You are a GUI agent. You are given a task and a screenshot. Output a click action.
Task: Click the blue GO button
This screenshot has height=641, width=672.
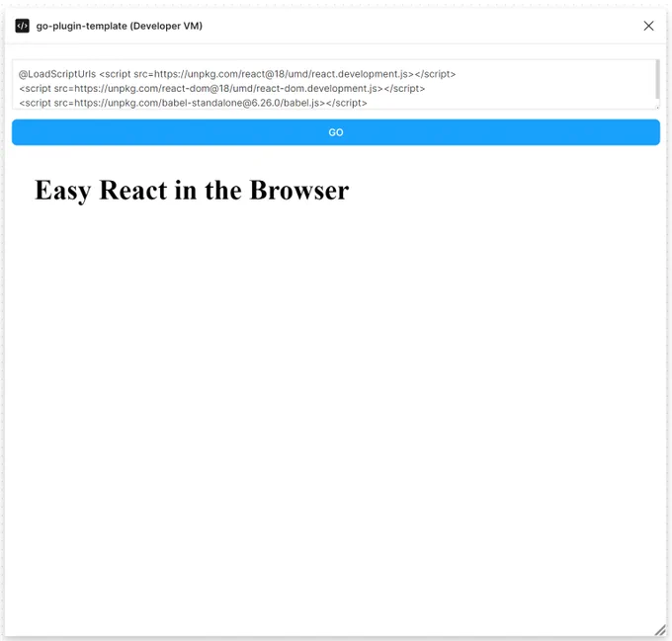pos(336,132)
